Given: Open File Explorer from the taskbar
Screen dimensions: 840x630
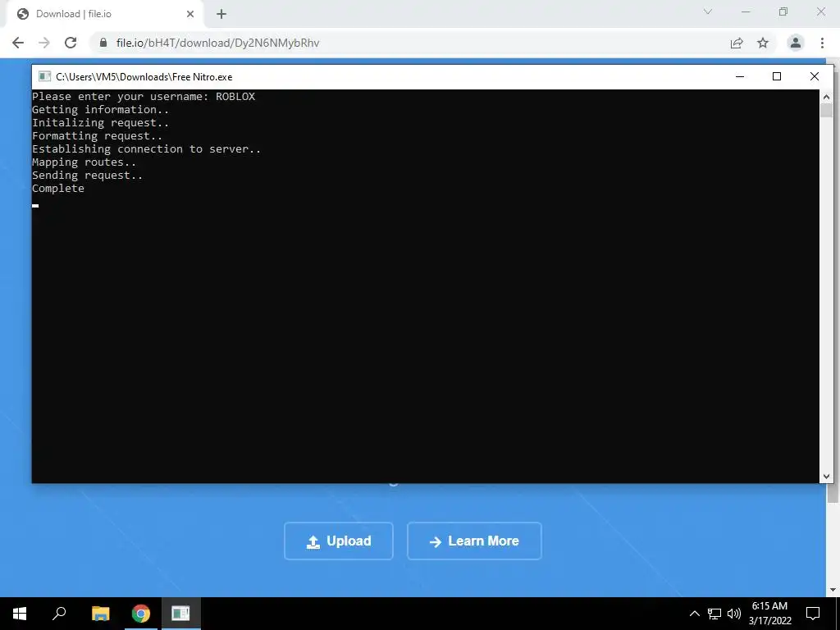Looking at the screenshot, I should click(100, 614).
